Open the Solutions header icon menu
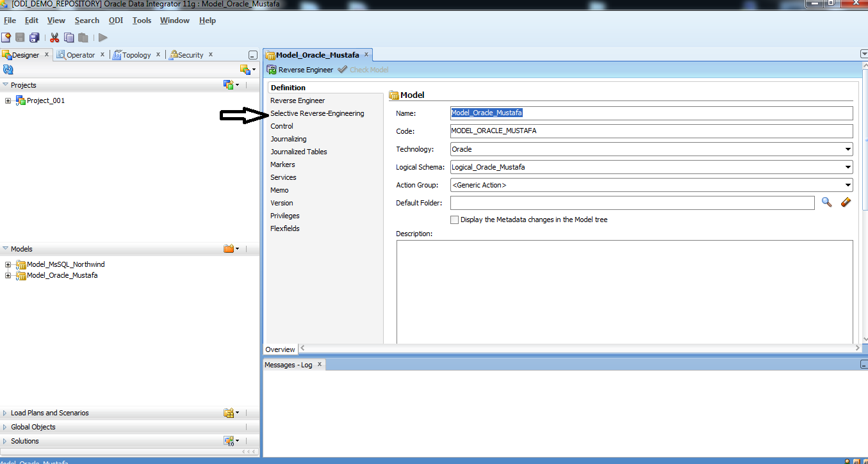The height and width of the screenshot is (464, 868). (x=231, y=441)
